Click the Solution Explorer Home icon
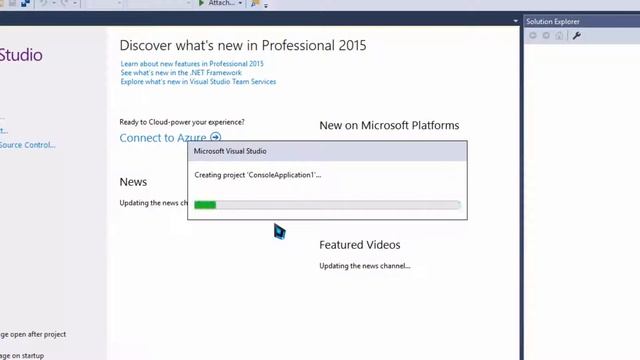Viewport: 640px width, 360px height. click(559, 36)
